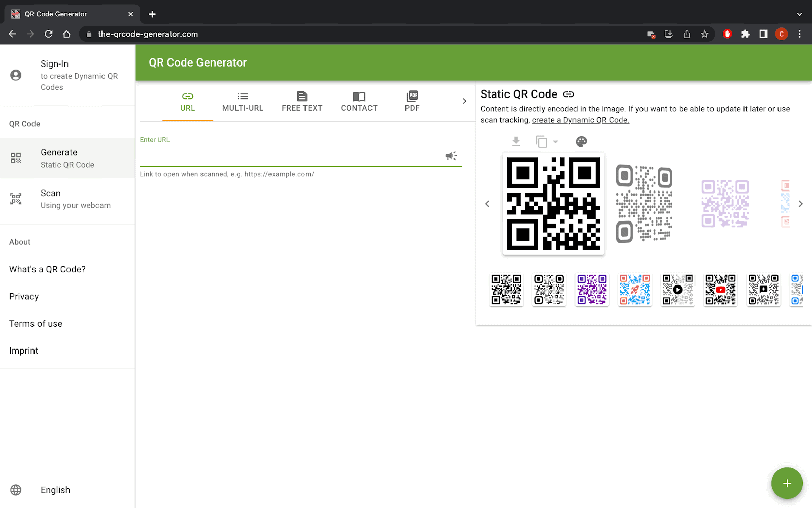Screen dimensions: 812x508
Task: Choose the rocket logo QR template thumbnail
Action: (x=635, y=290)
